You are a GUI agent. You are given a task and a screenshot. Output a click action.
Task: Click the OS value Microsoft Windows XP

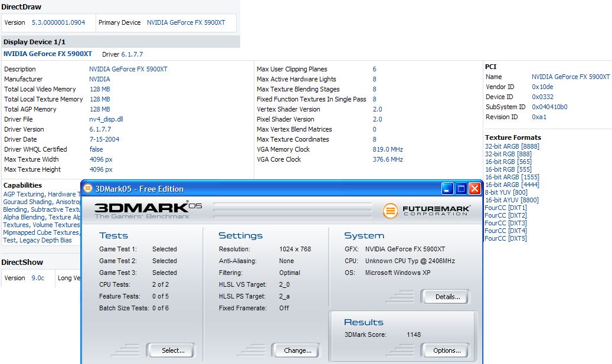pos(398,273)
